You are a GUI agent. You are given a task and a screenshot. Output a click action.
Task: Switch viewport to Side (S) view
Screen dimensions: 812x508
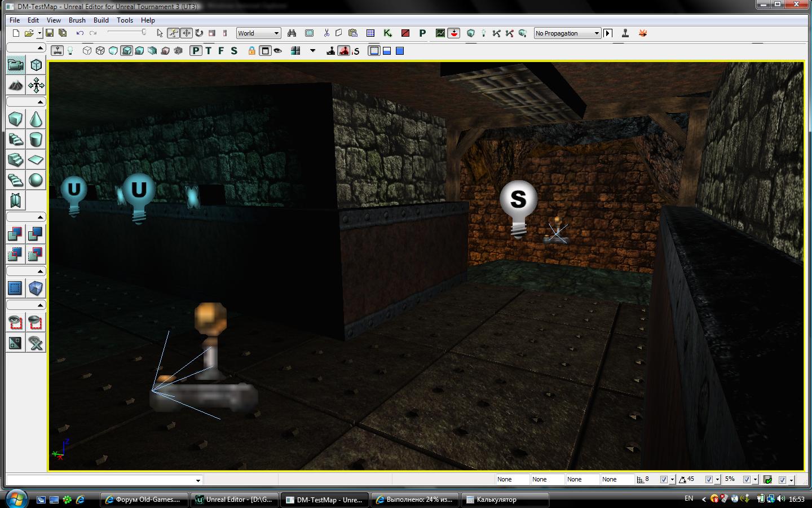[x=234, y=51]
